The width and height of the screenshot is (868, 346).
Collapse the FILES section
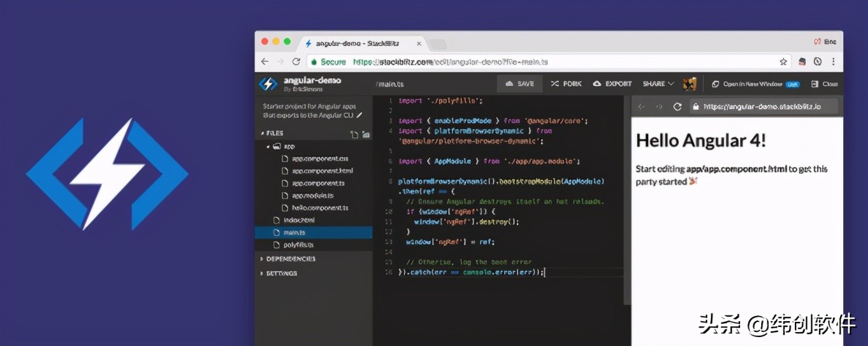pyautogui.click(x=272, y=134)
